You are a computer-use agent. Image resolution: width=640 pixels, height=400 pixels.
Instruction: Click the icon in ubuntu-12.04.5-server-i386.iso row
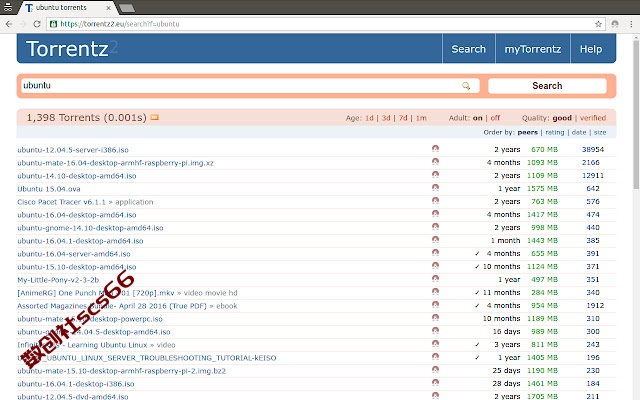tap(436, 149)
